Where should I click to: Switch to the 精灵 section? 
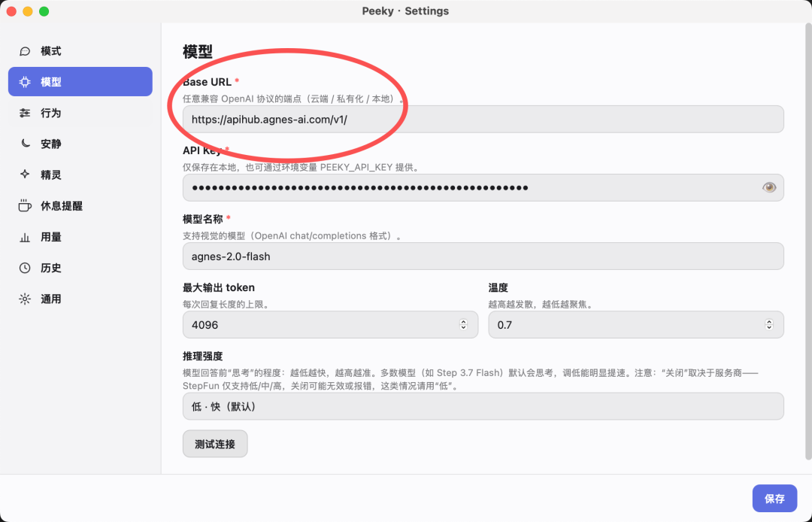click(x=80, y=175)
